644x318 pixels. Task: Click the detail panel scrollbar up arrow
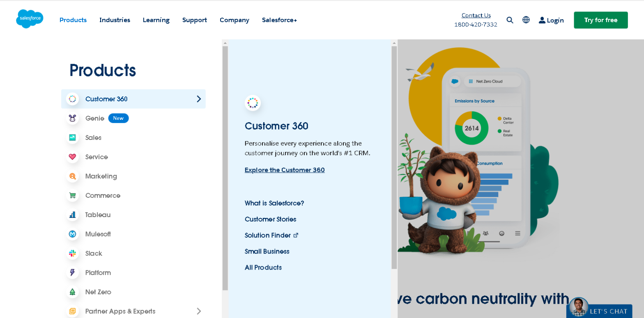394,43
